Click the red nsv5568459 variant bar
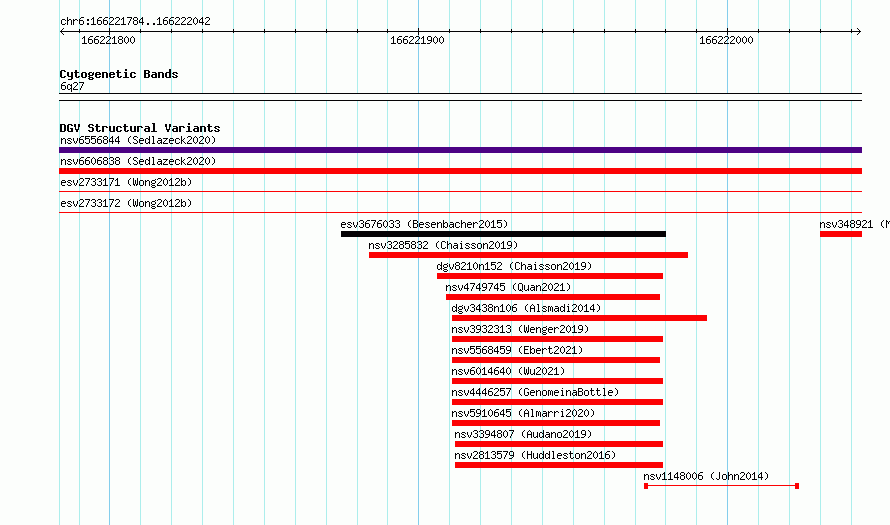This screenshot has height=525, width=890. [x=556, y=360]
